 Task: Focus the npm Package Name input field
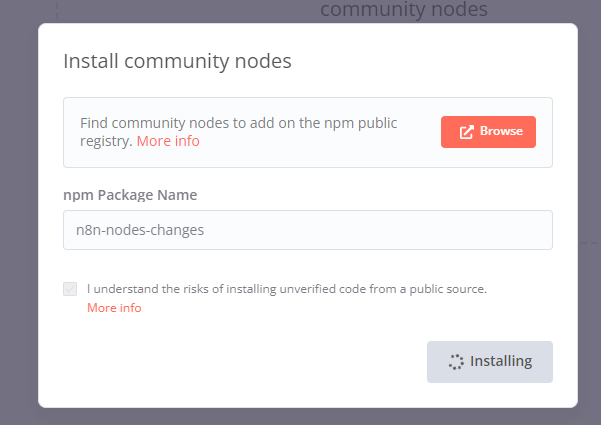(307, 230)
